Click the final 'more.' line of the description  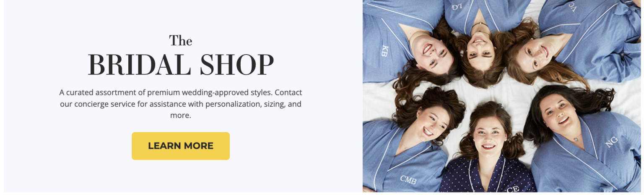tap(181, 115)
